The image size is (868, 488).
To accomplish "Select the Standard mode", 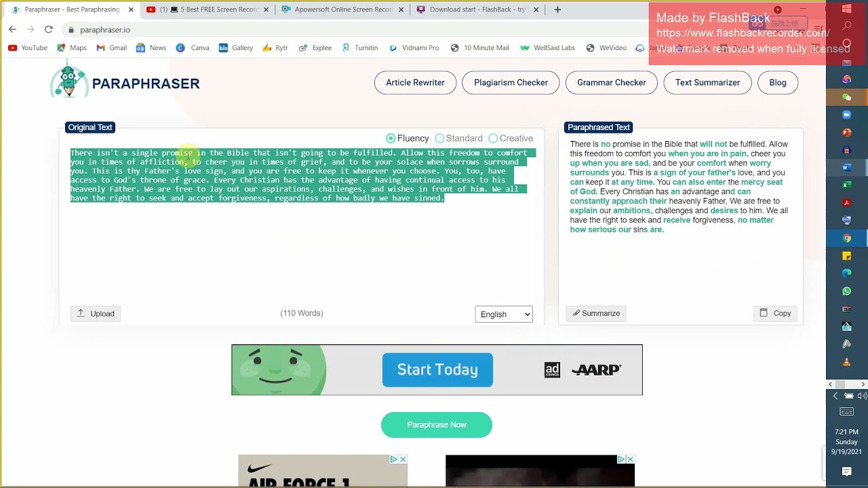I will (459, 138).
